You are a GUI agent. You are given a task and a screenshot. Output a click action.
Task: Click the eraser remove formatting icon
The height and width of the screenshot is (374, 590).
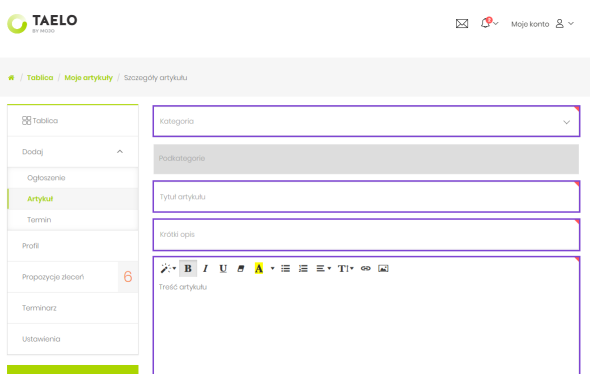[241, 269]
